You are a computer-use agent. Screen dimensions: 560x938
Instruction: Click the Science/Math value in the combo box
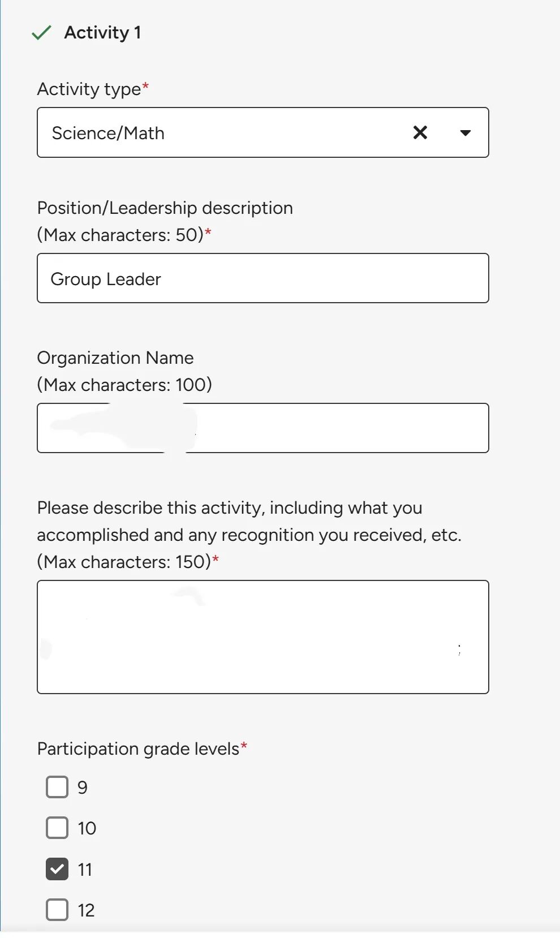pyautogui.click(x=108, y=133)
